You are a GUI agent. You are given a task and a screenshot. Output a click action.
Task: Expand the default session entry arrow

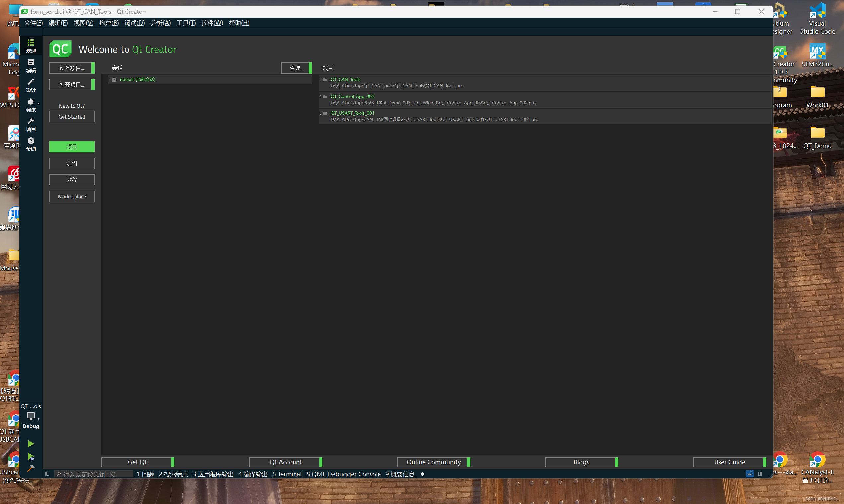point(115,80)
